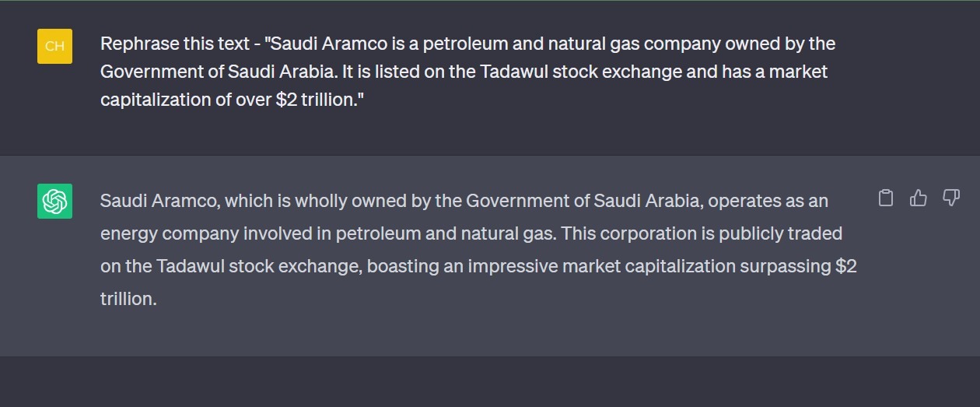The height and width of the screenshot is (407, 980).
Task: Mark the response with thumbs down
Action: pos(950,198)
